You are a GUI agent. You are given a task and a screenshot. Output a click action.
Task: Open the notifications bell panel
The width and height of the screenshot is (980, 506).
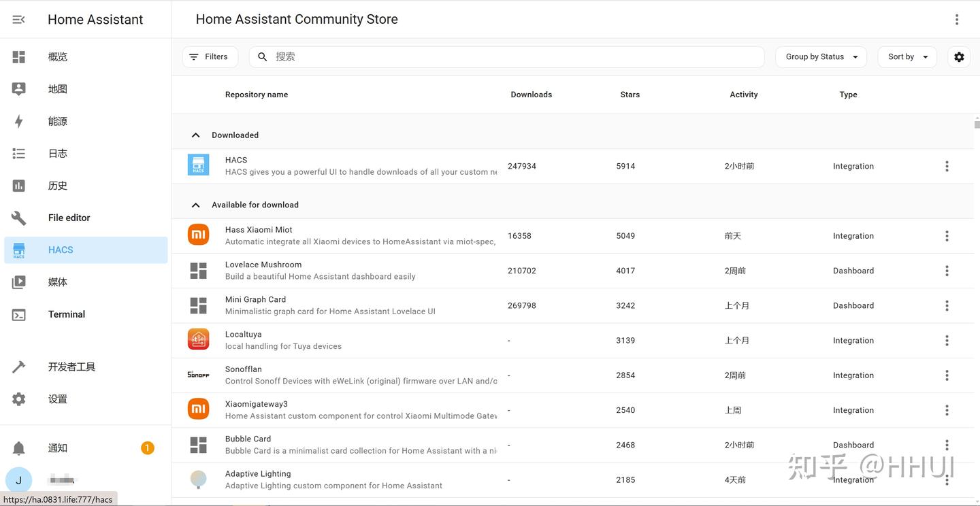pyautogui.click(x=19, y=448)
